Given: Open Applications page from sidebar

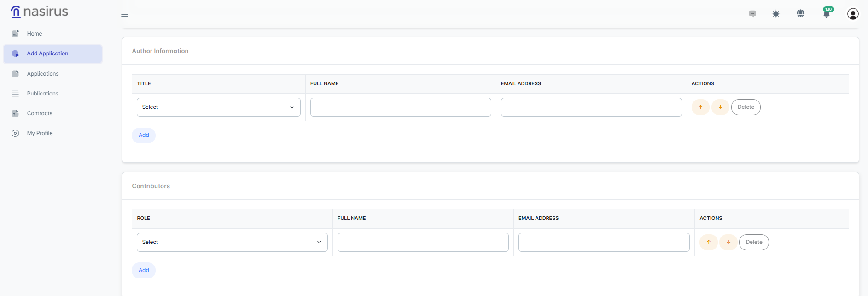Looking at the screenshot, I should tap(43, 74).
